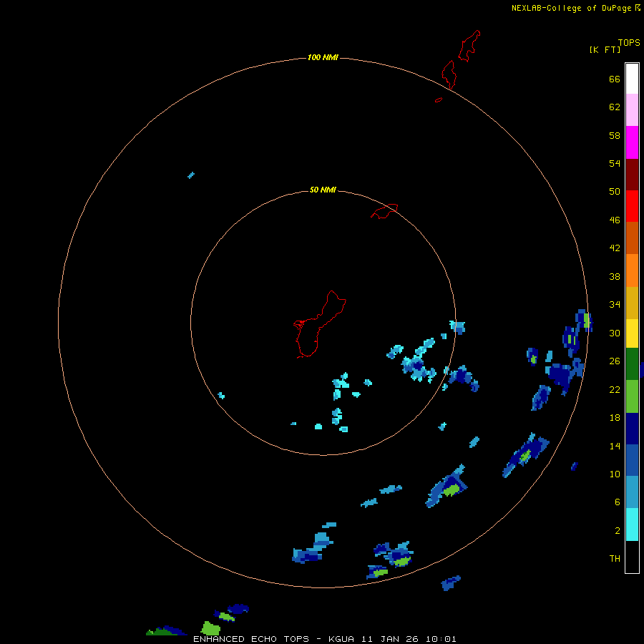This screenshot has width=644, height=644.
Task: Select the bright orange legend color segment
Action: coord(632,270)
